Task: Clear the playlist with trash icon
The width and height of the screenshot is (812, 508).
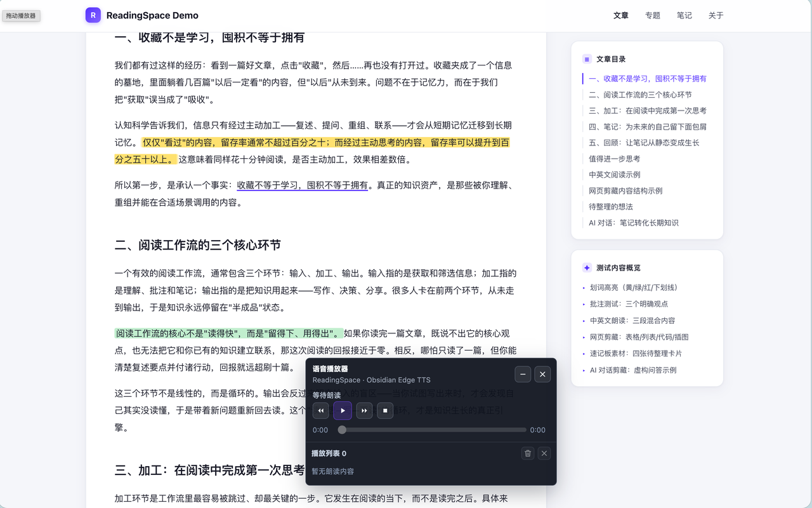Action: tap(528, 453)
